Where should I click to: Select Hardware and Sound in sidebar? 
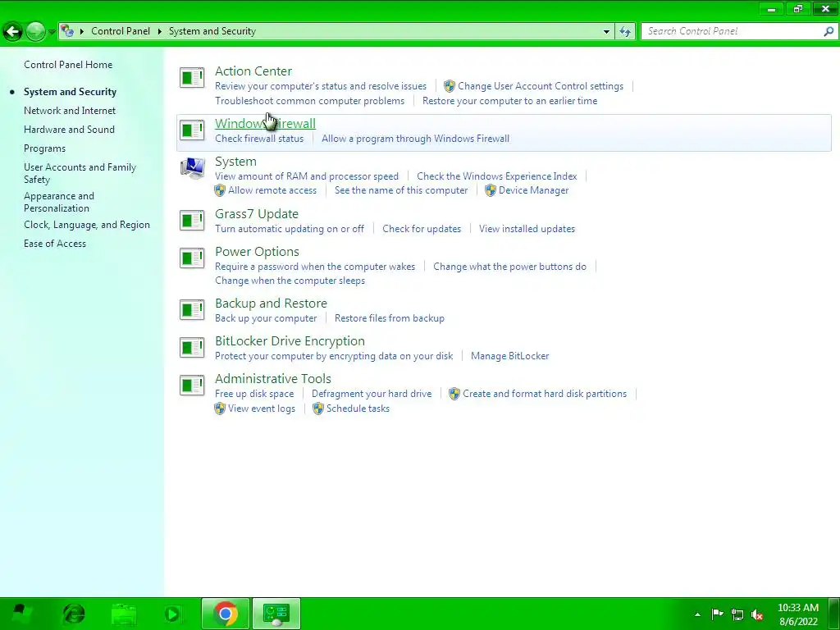(69, 129)
